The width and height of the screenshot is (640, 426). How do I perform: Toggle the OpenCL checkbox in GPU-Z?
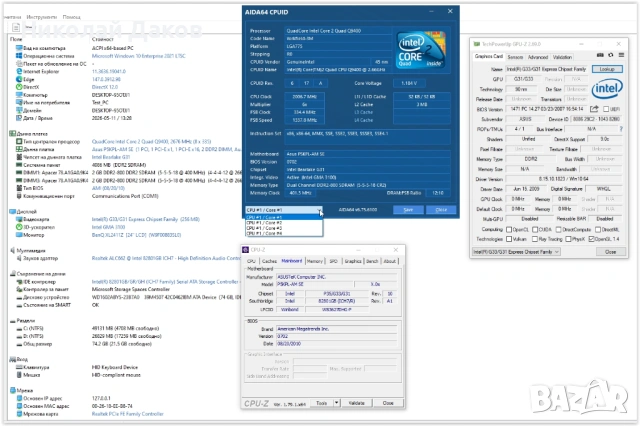[x=509, y=230]
